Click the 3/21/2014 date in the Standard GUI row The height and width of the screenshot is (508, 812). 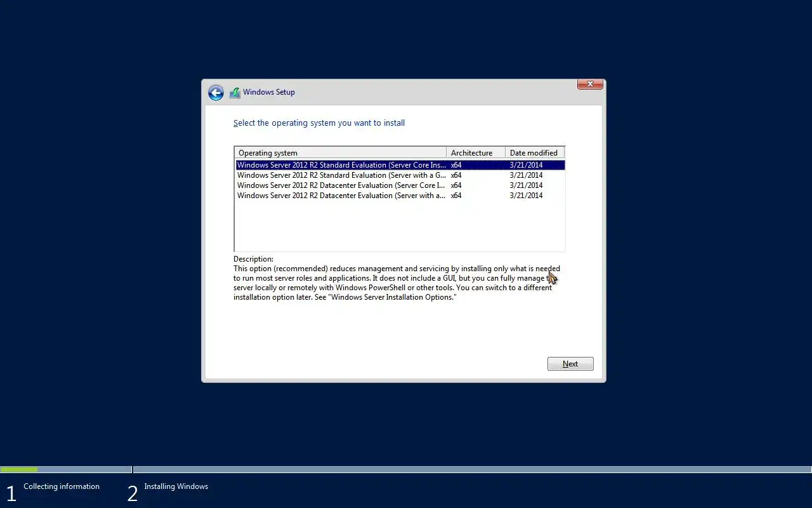(526, 175)
